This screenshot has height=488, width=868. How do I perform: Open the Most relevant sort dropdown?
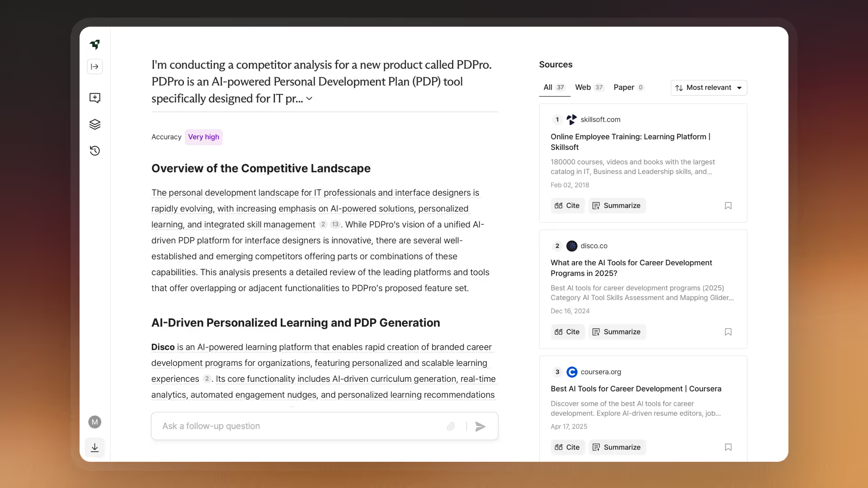coord(708,88)
